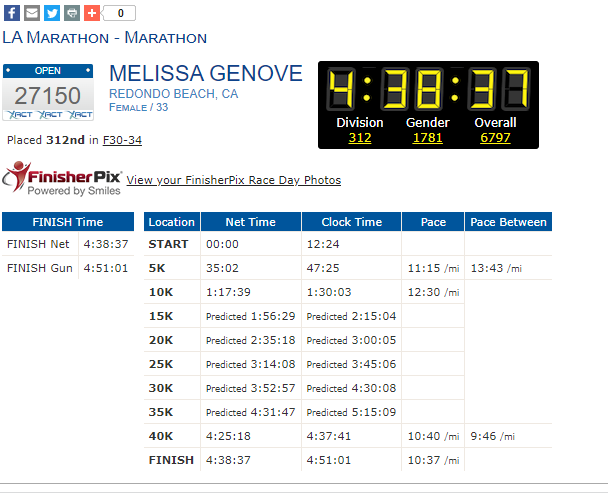Open more sharing options with plus icon
This screenshot has height=493, width=608.
pyautogui.click(x=92, y=13)
